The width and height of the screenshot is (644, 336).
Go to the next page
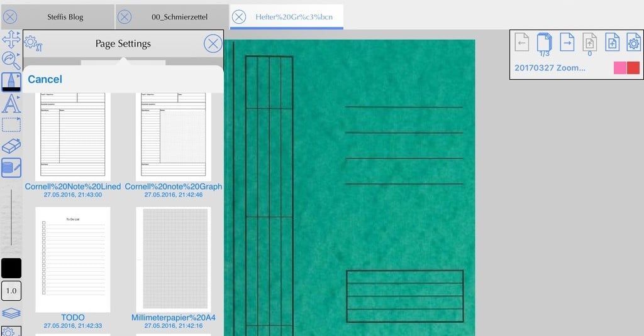pyautogui.click(x=567, y=43)
